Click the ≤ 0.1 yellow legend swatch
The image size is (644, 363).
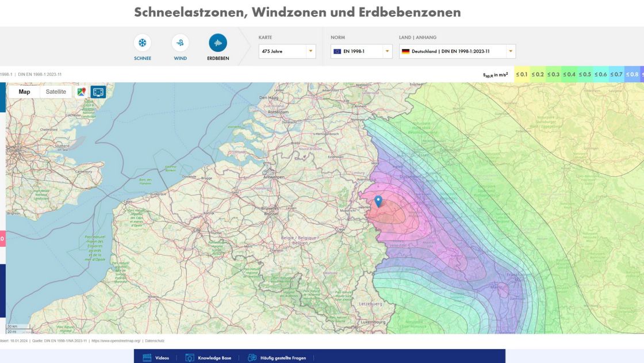click(x=522, y=74)
